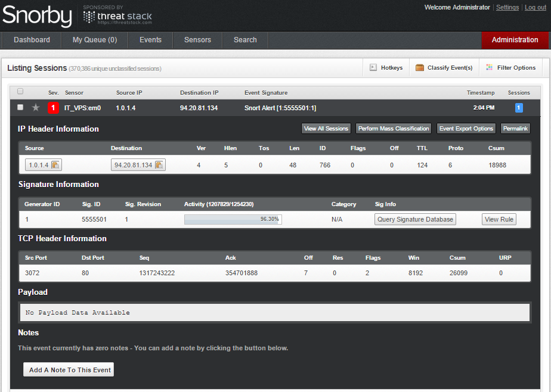Click the Category value N/A

337,219
